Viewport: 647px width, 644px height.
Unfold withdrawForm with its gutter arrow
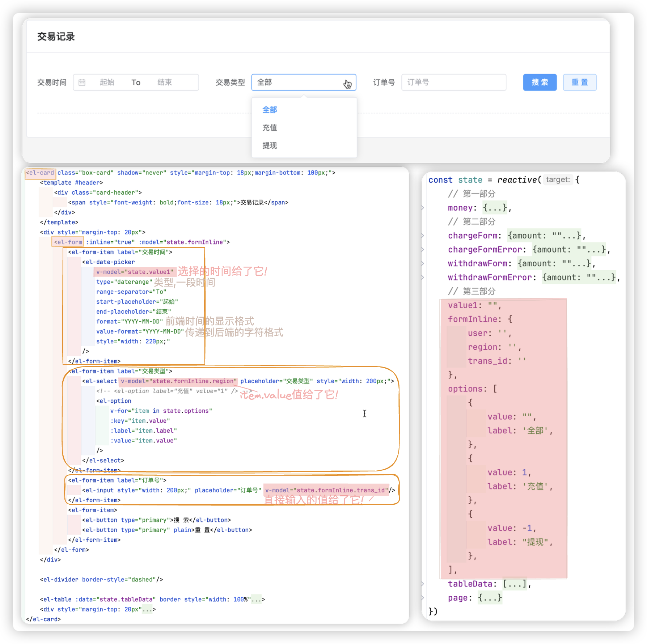click(x=423, y=264)
